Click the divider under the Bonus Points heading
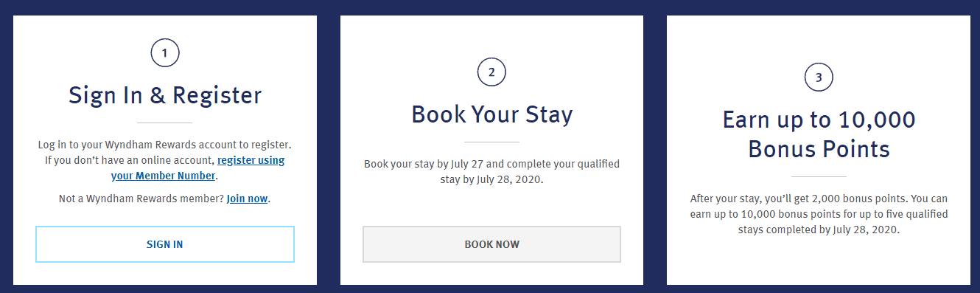 coord(819,176)
